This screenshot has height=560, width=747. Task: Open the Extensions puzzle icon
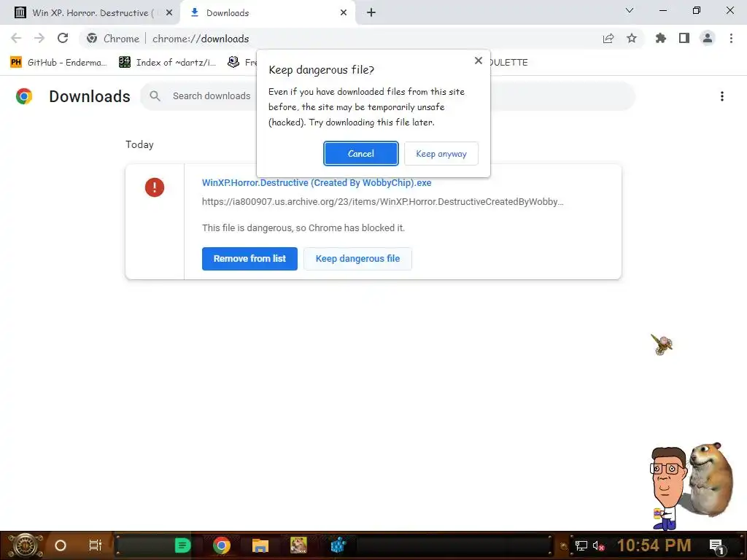[x=661, y=38]
